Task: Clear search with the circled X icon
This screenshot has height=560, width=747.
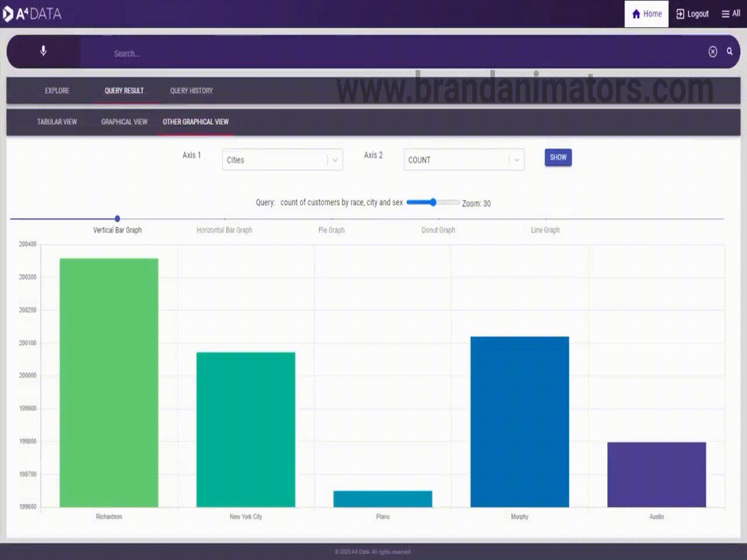Action: [712, 52]
